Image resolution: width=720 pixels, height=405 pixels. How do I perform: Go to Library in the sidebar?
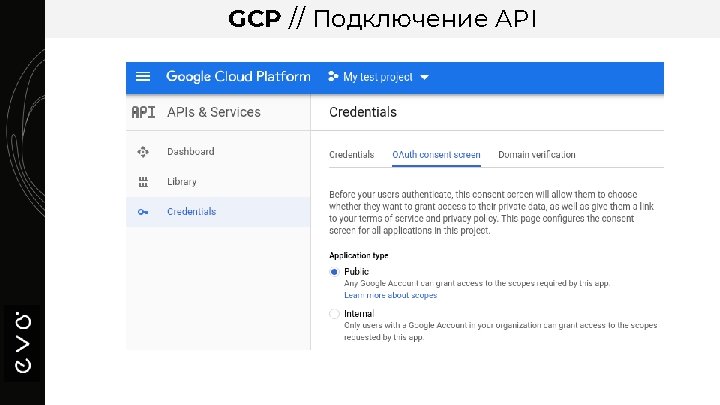(x=182, y=182)
